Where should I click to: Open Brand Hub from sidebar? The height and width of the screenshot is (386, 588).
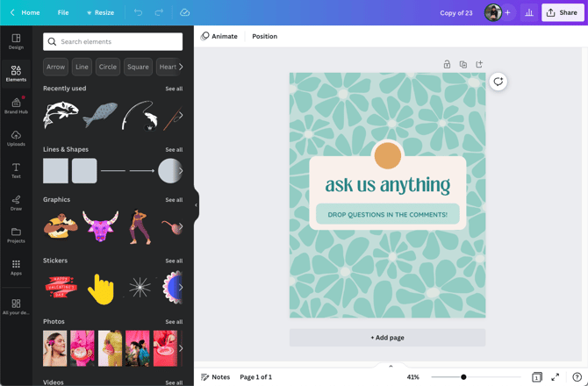16,105
